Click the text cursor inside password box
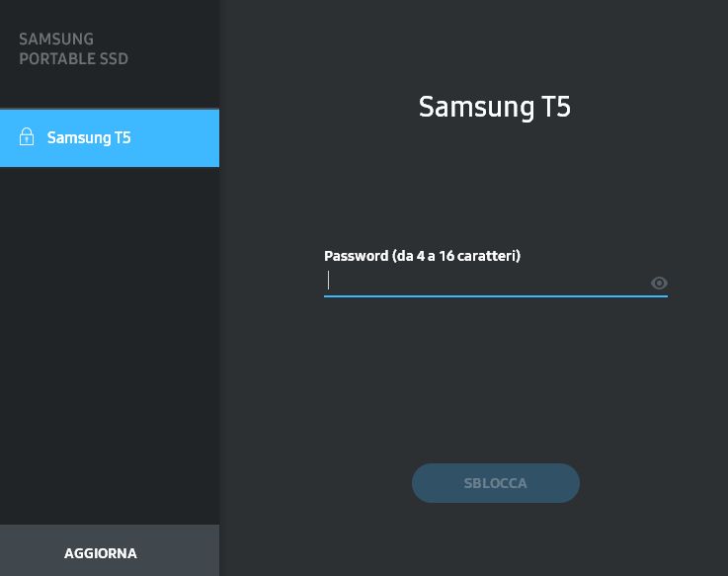The height and width of the screenshot is (576, 728). click(328, 281)
